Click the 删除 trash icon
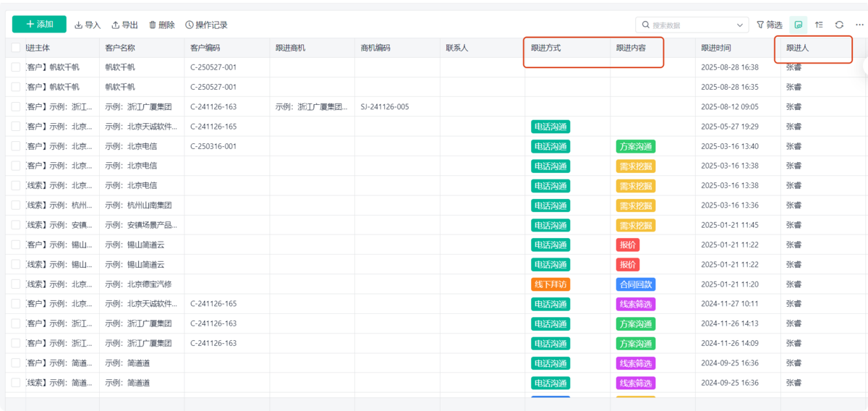The image size is (868, 411). pyautogui.click(x=153, y=25)
